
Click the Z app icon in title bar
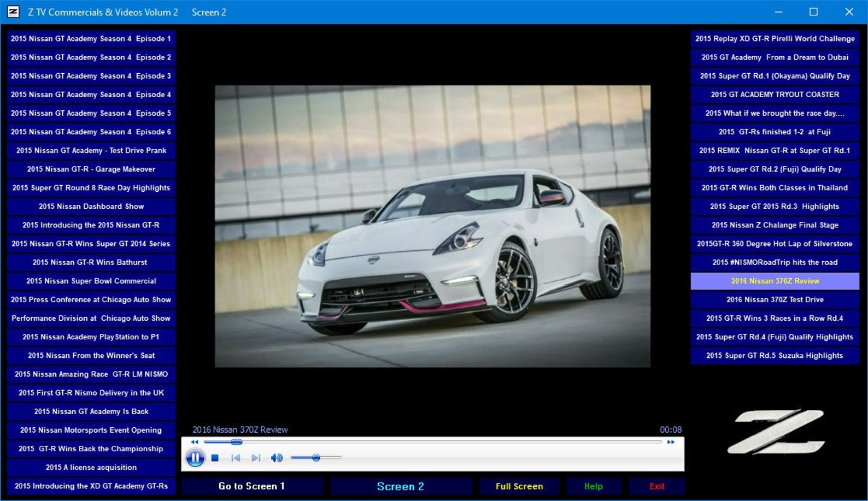pos(13,11)
